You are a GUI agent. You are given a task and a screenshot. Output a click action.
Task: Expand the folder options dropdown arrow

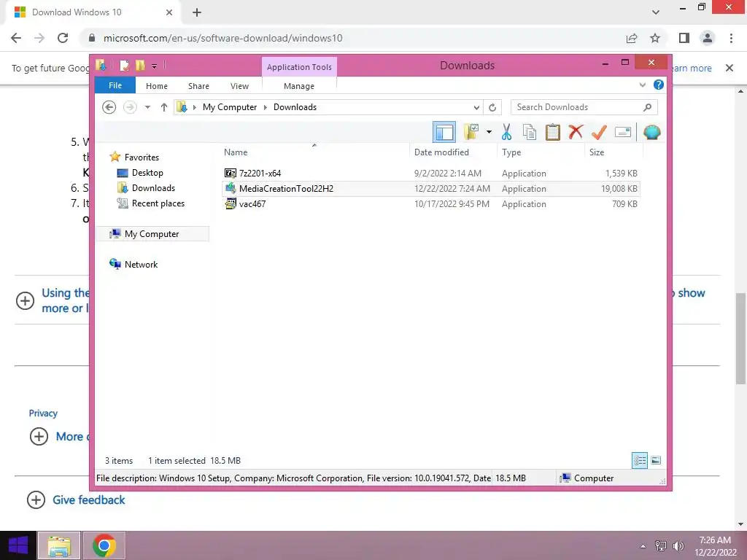(x=489, y=132)
